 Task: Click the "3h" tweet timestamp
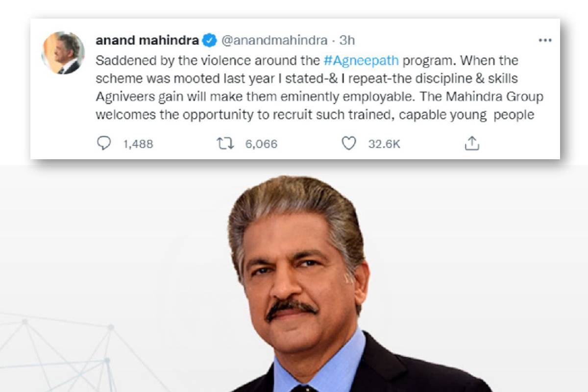click(348, 41)
